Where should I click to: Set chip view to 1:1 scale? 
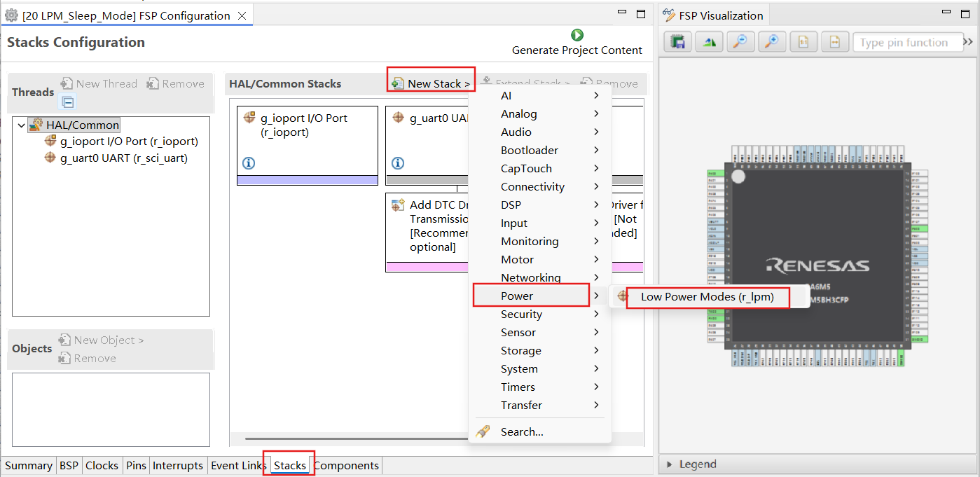coord(803,42)
